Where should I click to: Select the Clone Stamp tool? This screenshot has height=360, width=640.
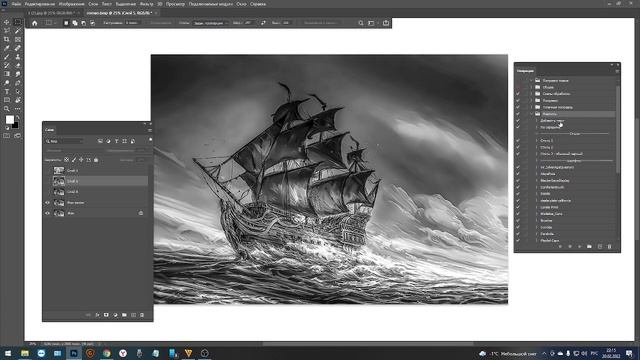point(18,57)
